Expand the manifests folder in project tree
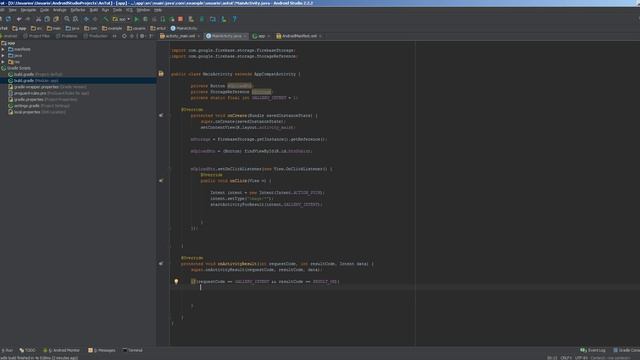This screenshot has height=360, width=640. coord(3,49)
